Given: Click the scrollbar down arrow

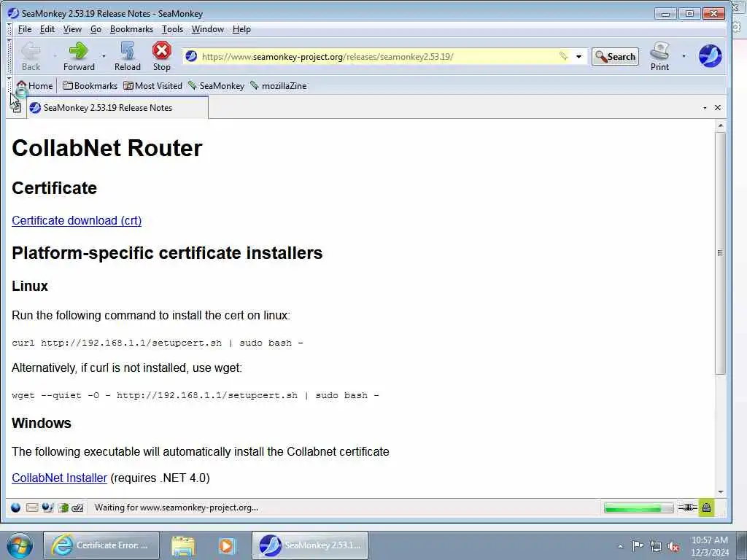Looking at the screenshot, I should coord(720,492).
